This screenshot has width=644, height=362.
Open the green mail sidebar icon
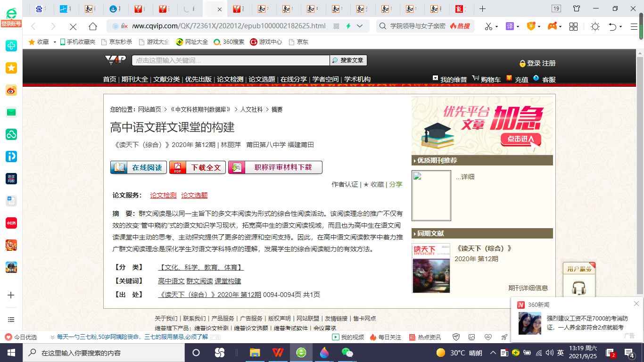pyautogui.click(x=11, y=112)
